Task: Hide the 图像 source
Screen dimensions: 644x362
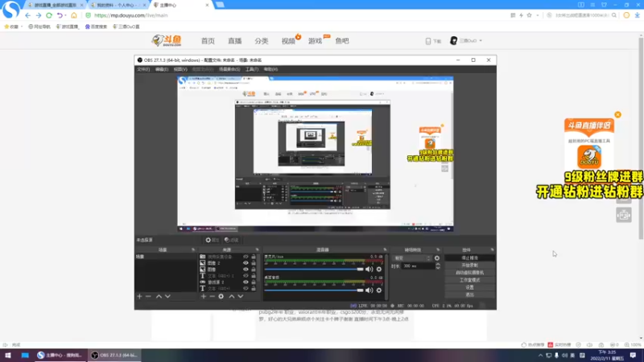Action: pyautogui.click(x=246, y=269)
